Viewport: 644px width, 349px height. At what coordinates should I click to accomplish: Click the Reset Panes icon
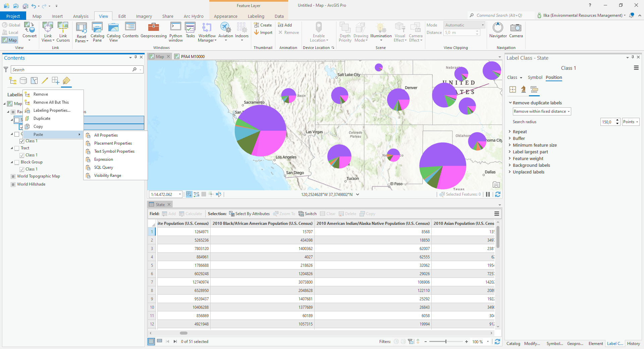tap(82, 30)
